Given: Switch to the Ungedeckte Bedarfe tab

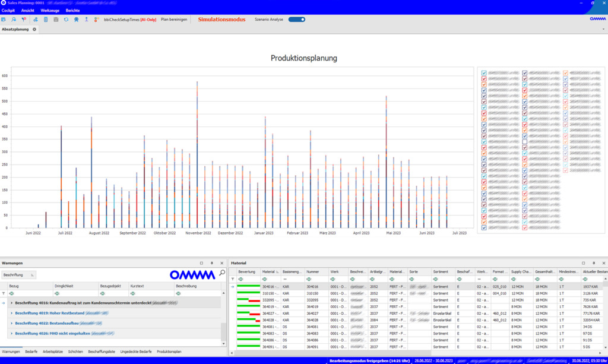Looking at the screenshot, I should pyautogui.click(x=137, y=352).
